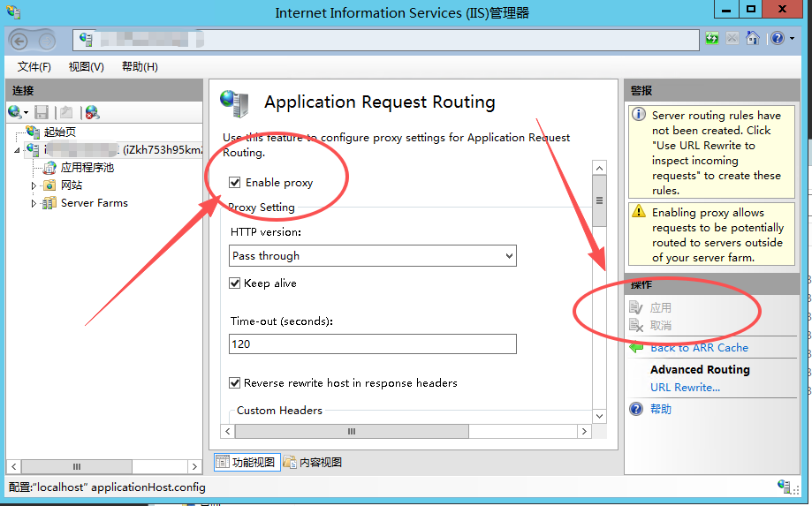Click the 取消 Cancel action
The width and height of the screenshot is (812, 506).
pyautogui.click(x=661, y=326)
